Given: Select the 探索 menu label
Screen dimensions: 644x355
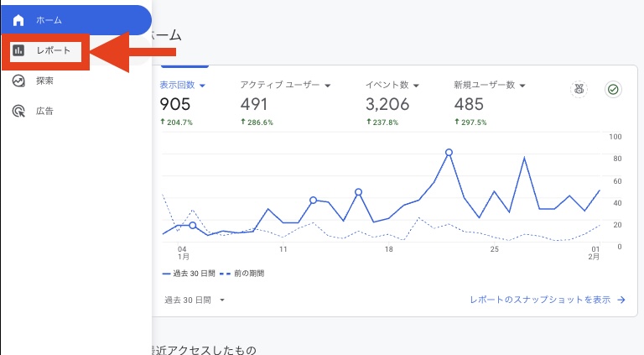Looking at the screenshot, I should [44, 81].
